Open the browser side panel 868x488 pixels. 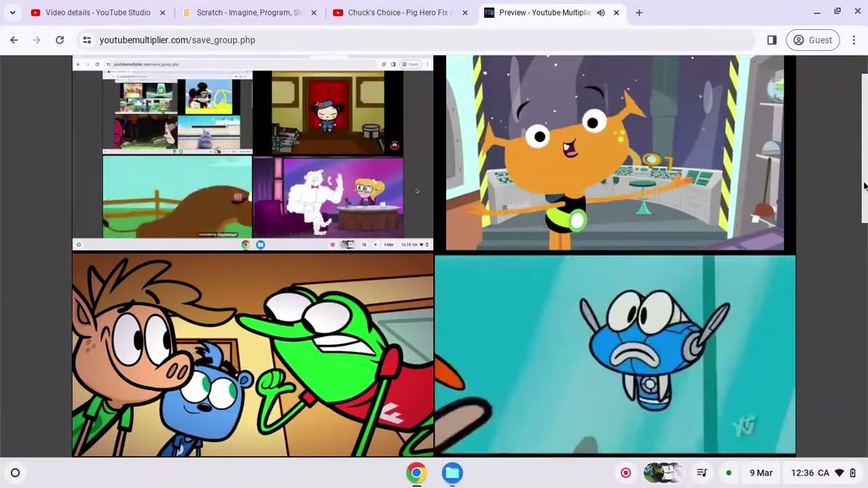(772, 40)
